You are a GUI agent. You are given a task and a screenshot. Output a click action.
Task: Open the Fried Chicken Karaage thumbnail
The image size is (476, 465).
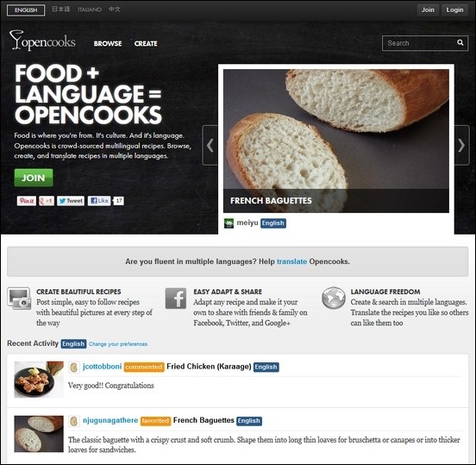tap(39, 380)
